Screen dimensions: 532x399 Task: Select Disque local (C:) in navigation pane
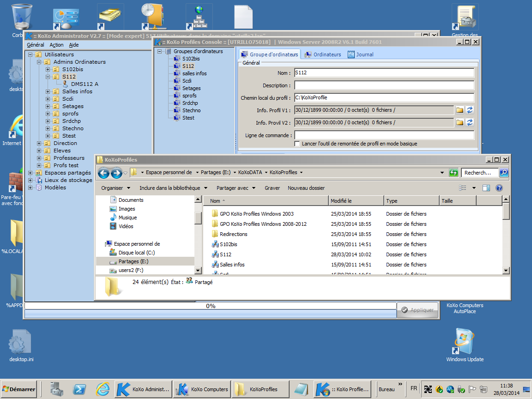coord(136,253)
